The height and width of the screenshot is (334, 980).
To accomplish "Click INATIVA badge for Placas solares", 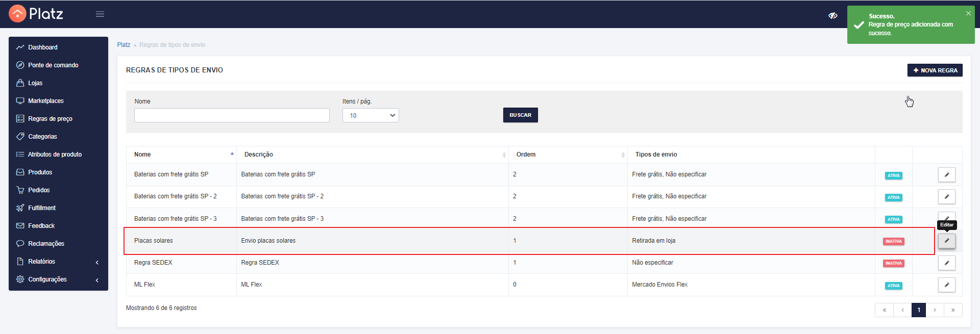I will tap(893, 241).
